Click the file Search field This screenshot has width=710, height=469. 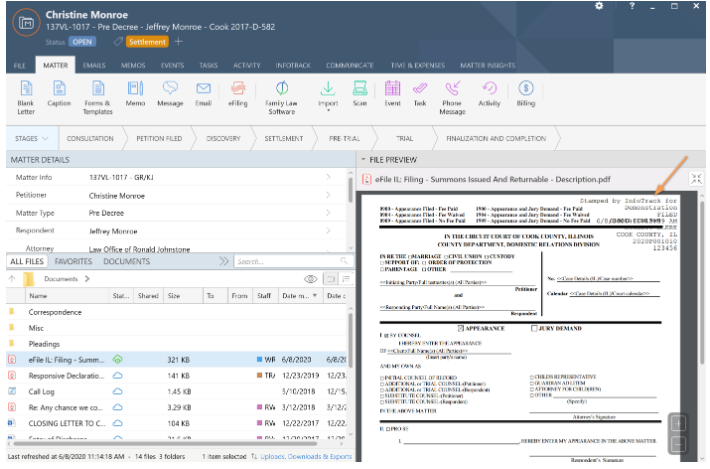tap(292, 261)
